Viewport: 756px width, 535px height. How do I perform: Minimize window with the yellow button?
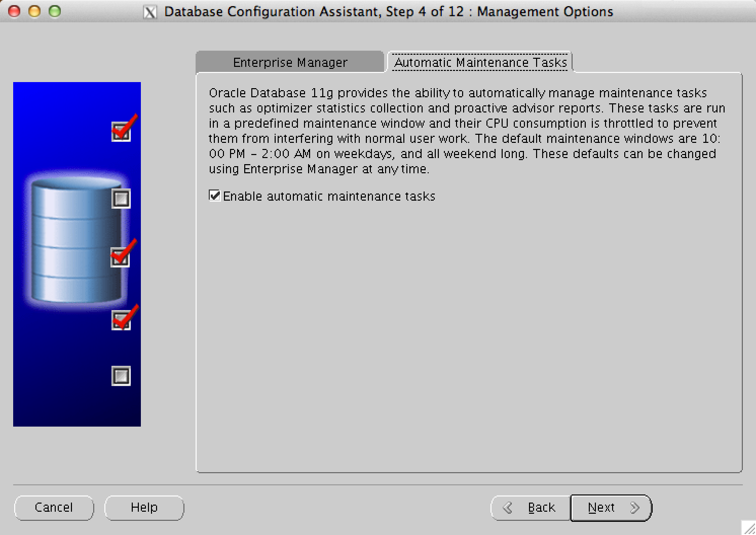34,11
